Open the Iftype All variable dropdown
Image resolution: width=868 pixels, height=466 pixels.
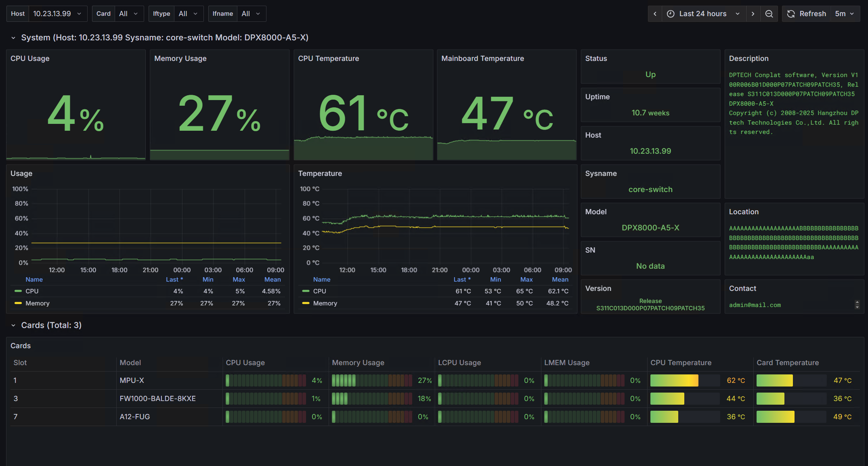pyautogui.click(x=188, y=14)
